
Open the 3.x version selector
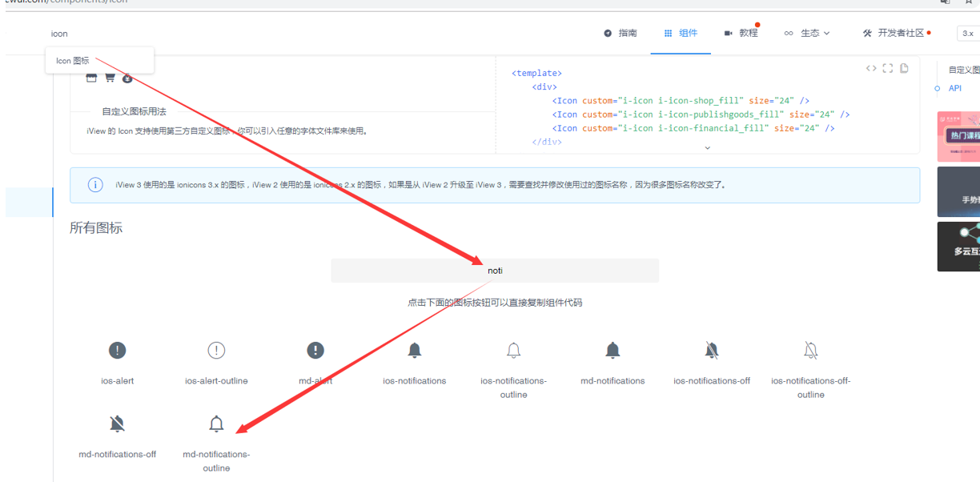coord(969,34)
